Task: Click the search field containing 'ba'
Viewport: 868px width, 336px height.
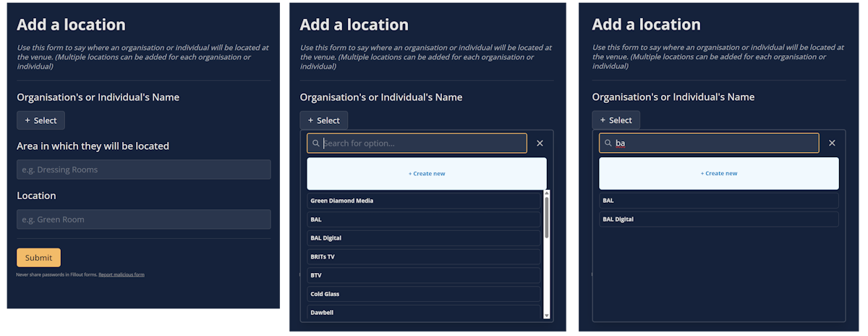Action: point(712,143)
